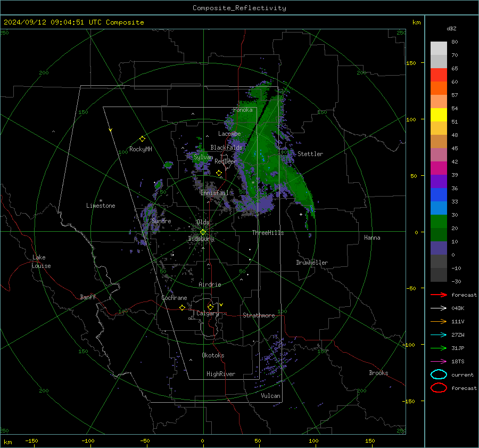The width and height of the screenshot is (479, 448).
Task: Click the red forecast ellipse icon
Action: coord(439,388)
